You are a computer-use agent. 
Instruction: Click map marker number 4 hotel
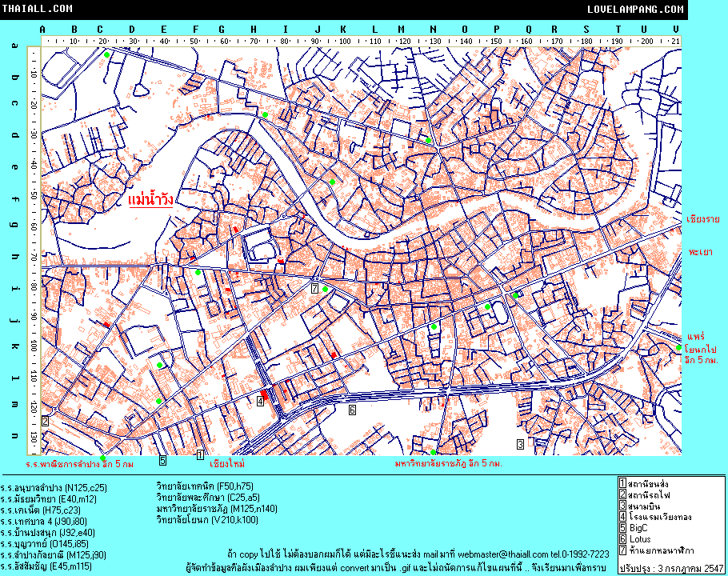(260, 403)
